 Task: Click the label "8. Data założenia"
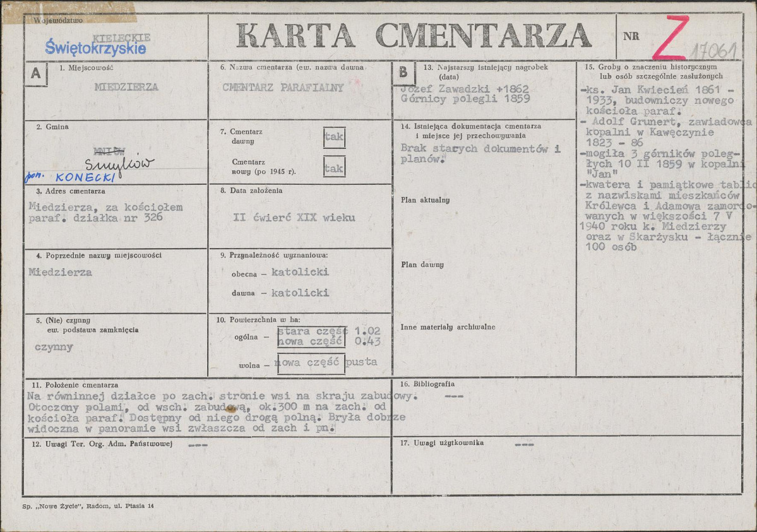click(x=251, y=191)
